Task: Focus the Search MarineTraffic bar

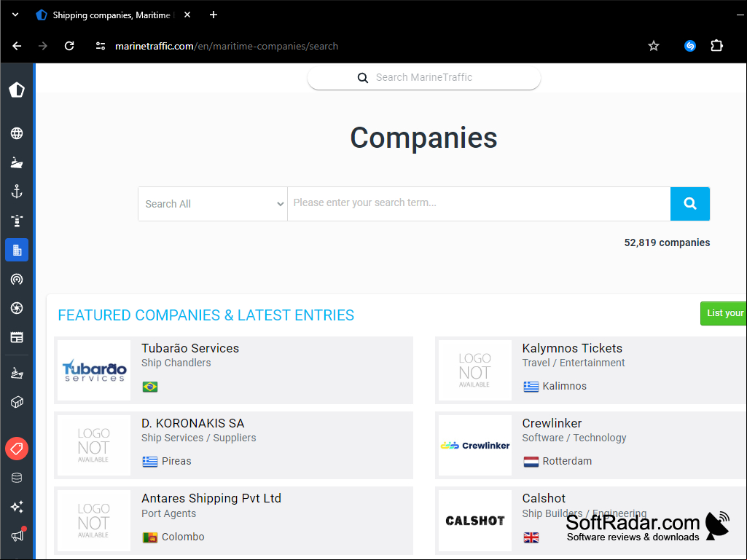Action: point(424,77)
